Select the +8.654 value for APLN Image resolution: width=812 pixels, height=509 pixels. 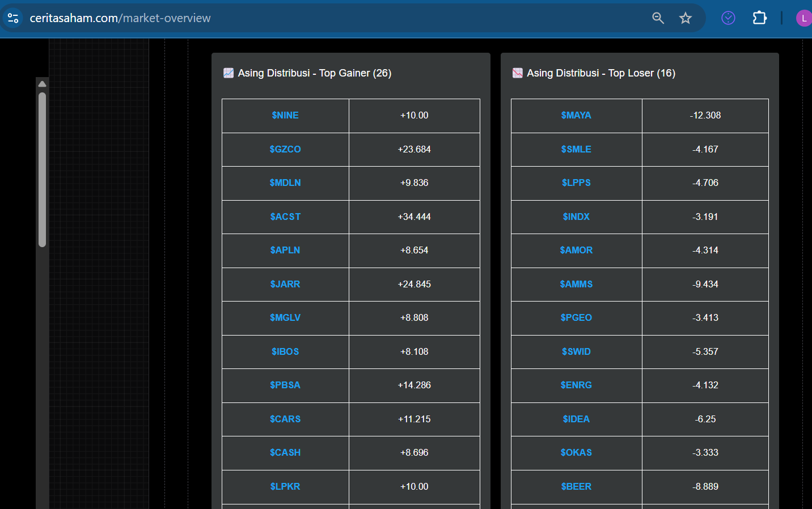pos(415,250)
